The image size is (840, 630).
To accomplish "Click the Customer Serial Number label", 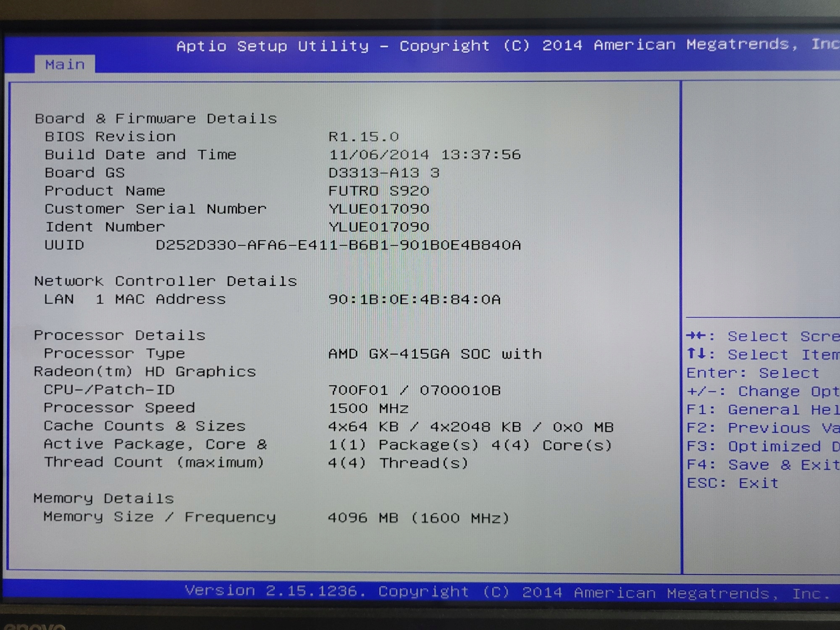I will 155,209.
